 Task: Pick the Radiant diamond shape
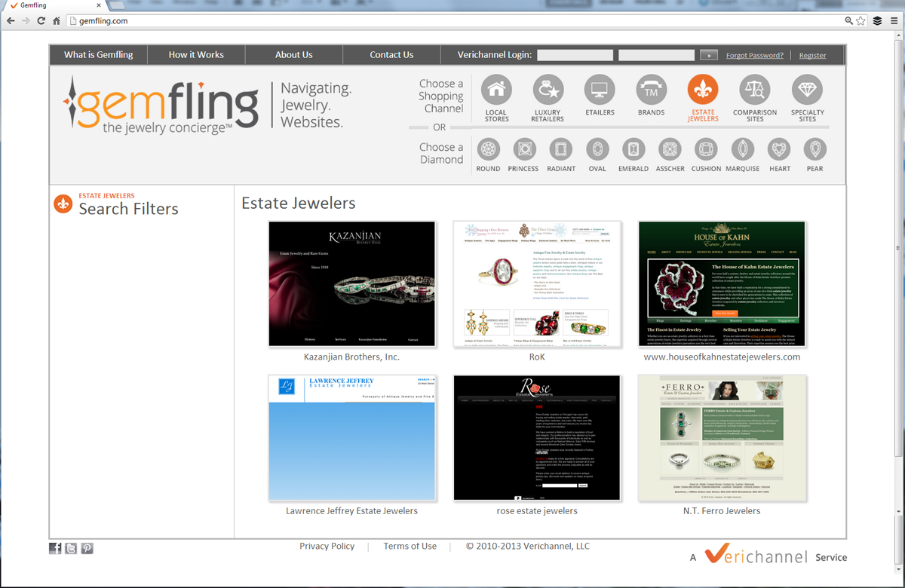pyautogui.click(x=561, y=148)
